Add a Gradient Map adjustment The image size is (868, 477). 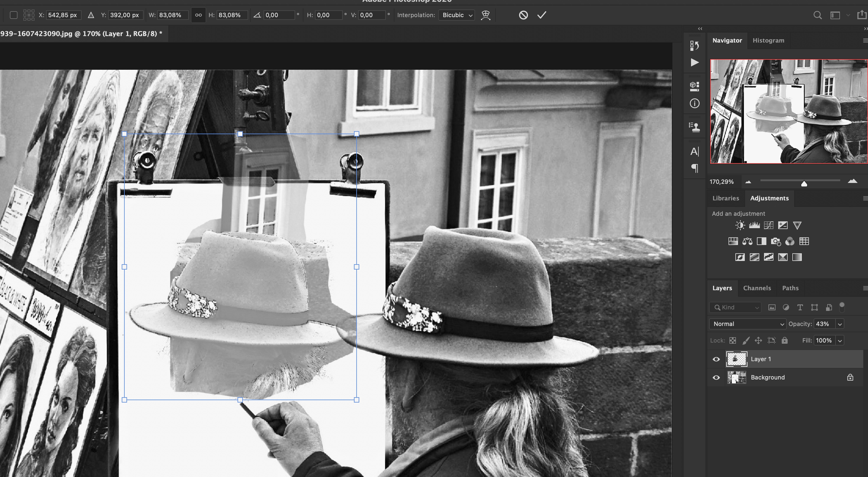[x=797, y=257]
